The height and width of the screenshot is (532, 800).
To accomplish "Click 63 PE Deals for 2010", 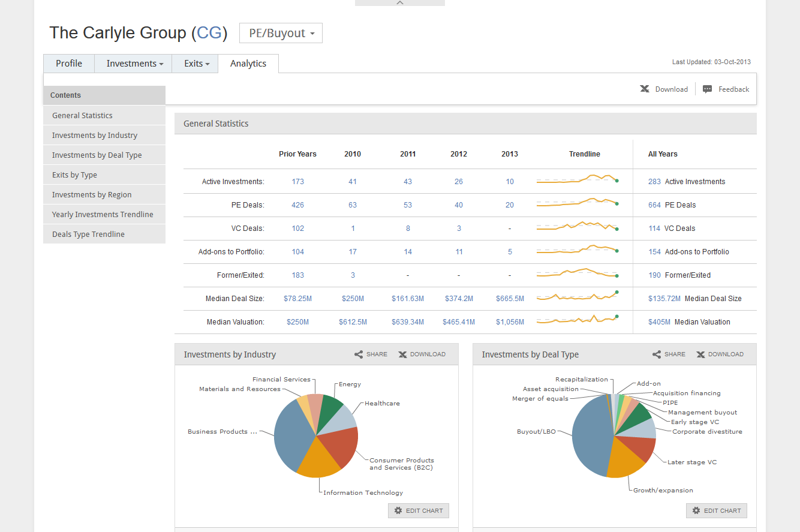I will click(353, 205).
